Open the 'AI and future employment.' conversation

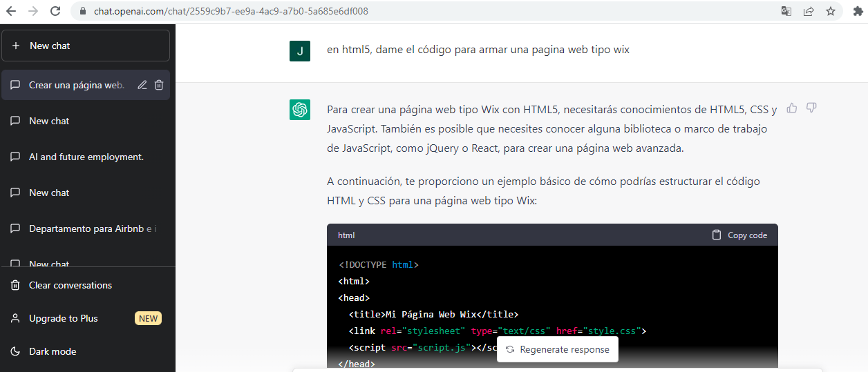(x=86, y=157)
